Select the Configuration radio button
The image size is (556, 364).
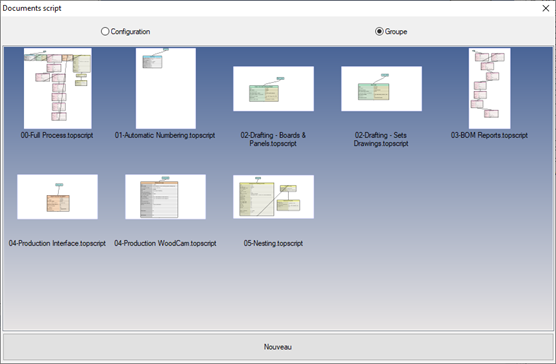105,32
